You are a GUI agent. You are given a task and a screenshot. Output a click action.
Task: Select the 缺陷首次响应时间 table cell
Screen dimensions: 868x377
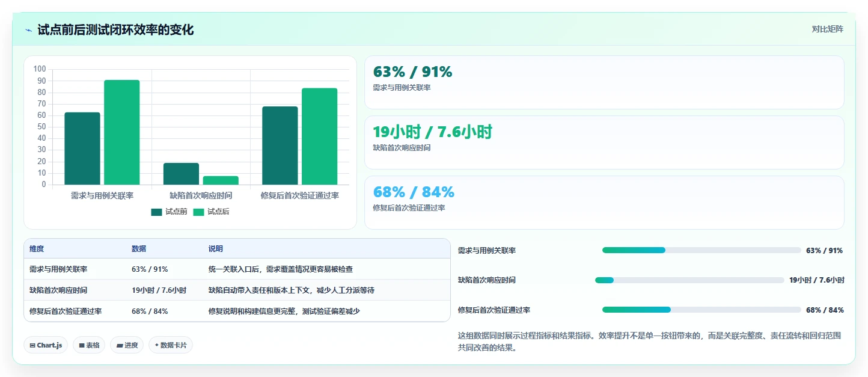(75, 290)
